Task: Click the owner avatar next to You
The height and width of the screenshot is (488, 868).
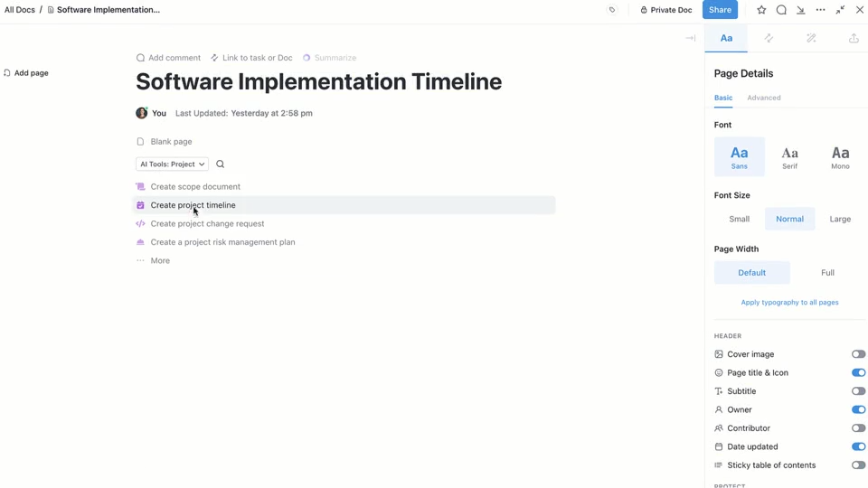Action: (142, 113)
